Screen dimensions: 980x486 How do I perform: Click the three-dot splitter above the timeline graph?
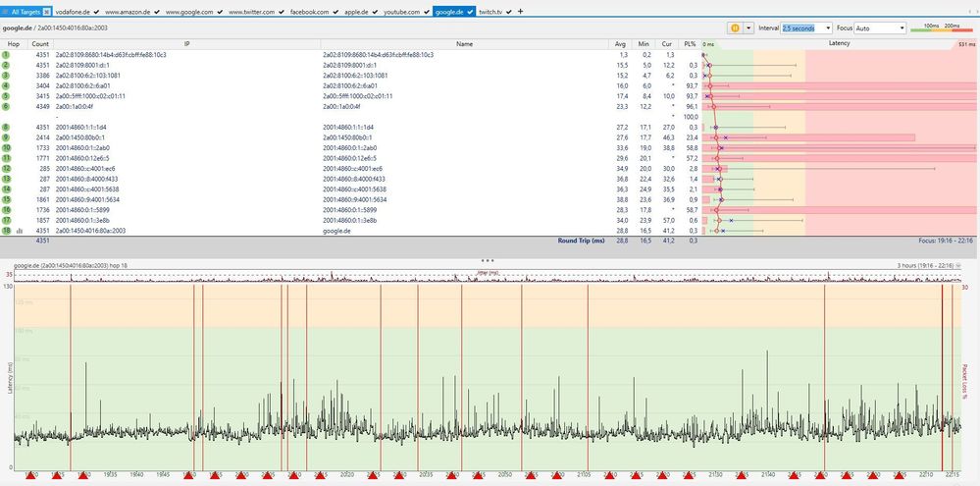pos(488,260)
